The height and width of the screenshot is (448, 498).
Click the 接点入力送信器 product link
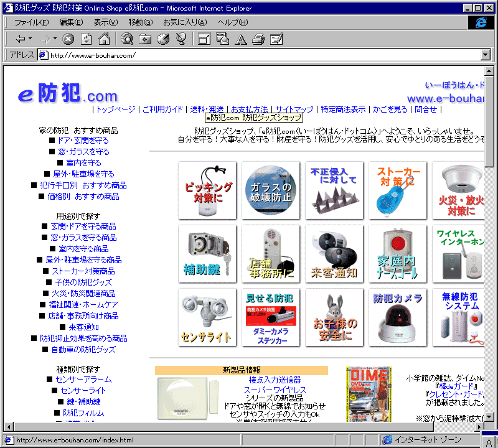click(x=275, y=380)
